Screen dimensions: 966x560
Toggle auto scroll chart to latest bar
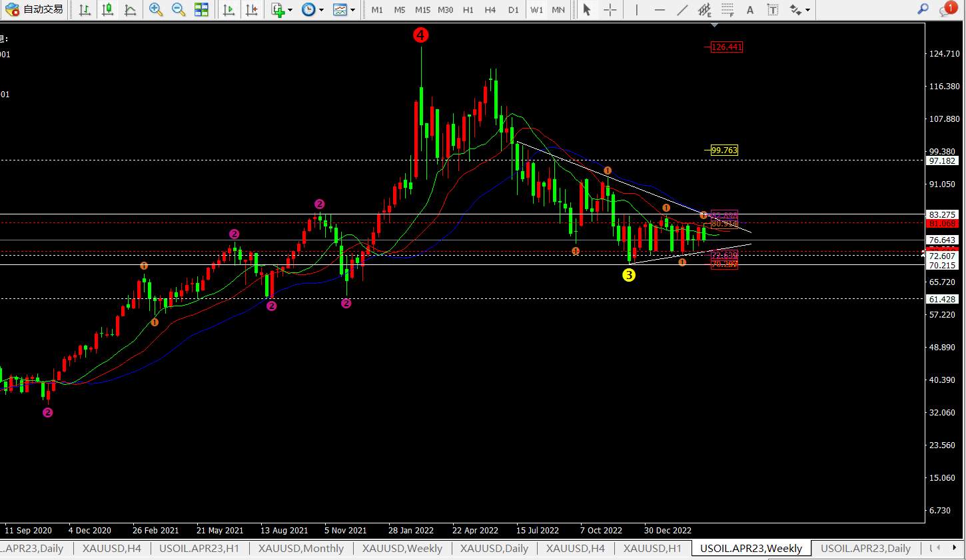pos(229,9)
